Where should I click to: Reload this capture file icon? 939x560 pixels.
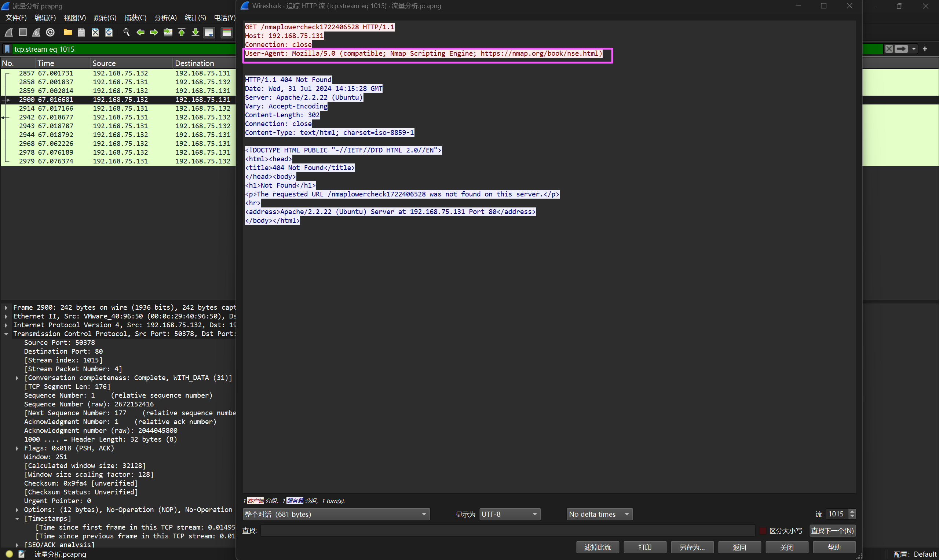coord(109,33)
